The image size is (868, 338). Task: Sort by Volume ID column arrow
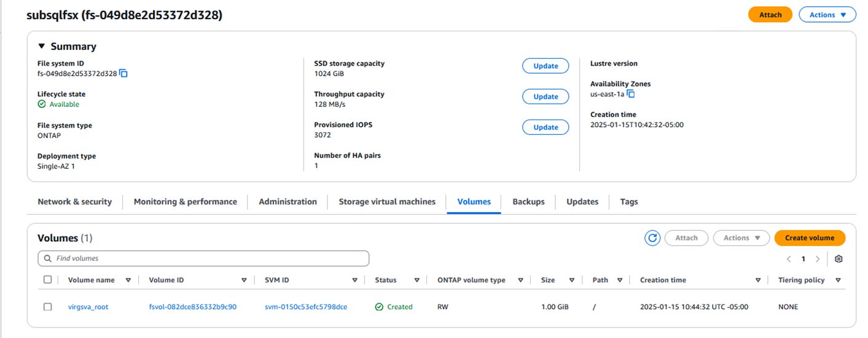pyautogui.click(x=244, y=280)
